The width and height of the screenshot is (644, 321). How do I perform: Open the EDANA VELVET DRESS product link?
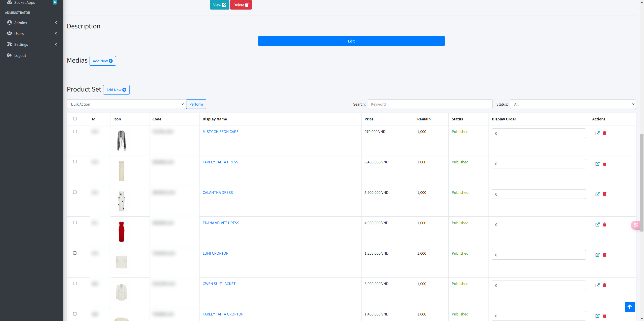(221, 223)
